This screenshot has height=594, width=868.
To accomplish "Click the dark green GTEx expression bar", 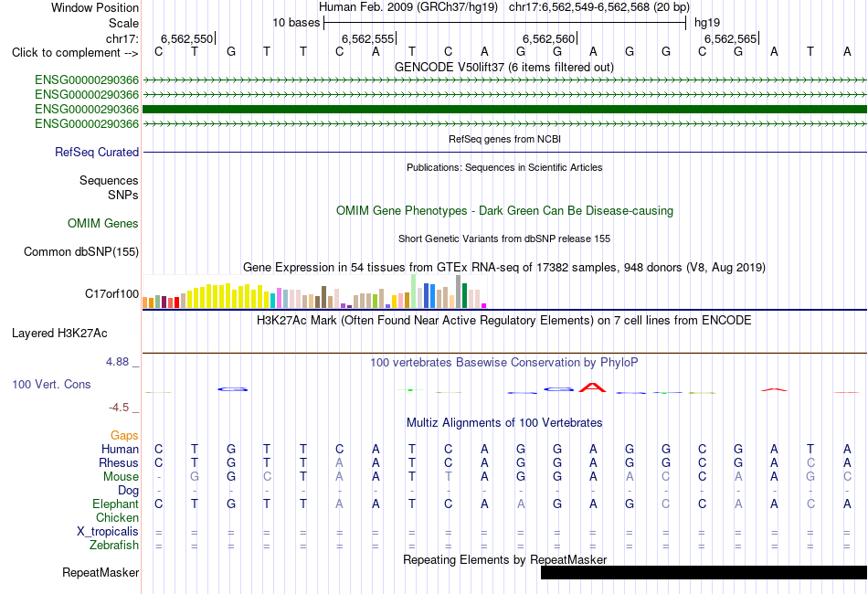I will [464, 295].
